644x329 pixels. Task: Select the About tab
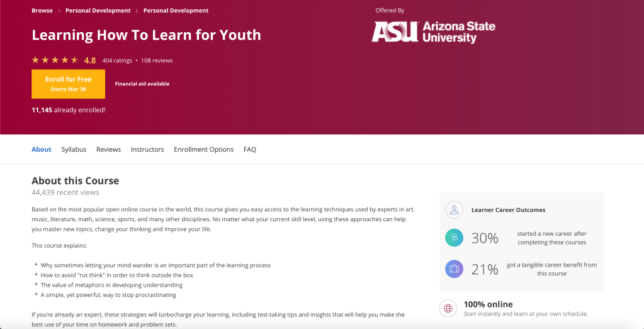pyautogui.click(x=42, y=149)
